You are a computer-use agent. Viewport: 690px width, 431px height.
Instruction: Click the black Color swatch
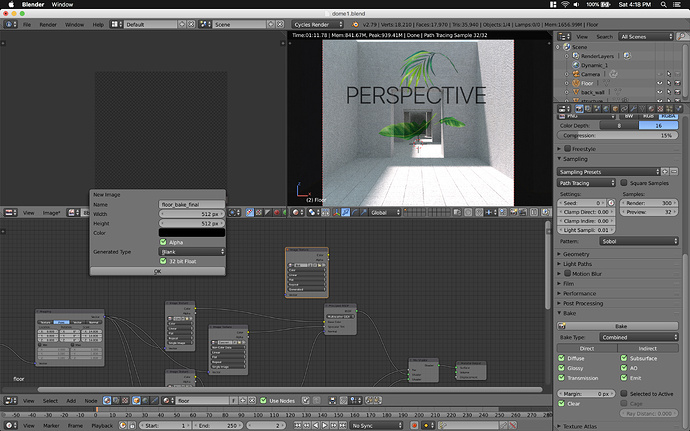[x=192, y=232]
